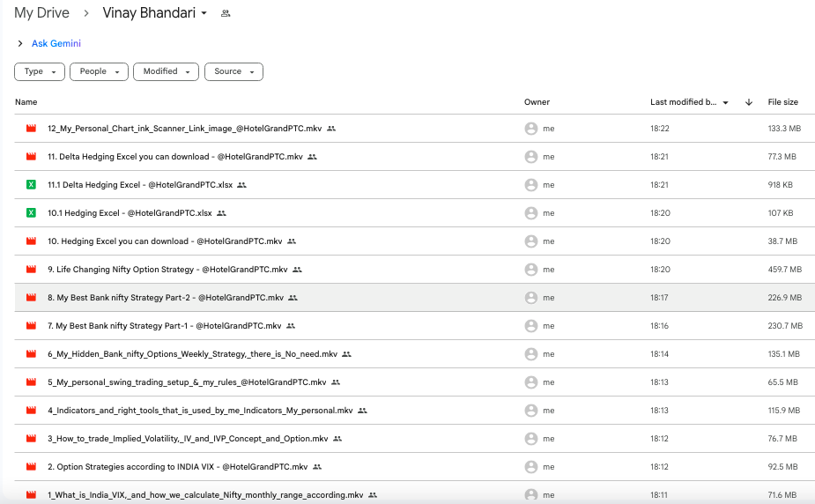The height and width of the screenshot is (504, 815).
Task: Click the shared icon after 12_My_Personal_Chart_ink filename
Action: pos(331,129)
